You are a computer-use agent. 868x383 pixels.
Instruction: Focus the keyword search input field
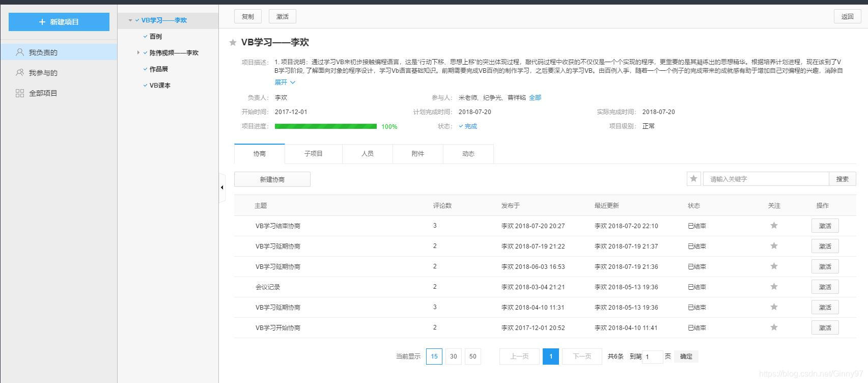pos(766,179)
